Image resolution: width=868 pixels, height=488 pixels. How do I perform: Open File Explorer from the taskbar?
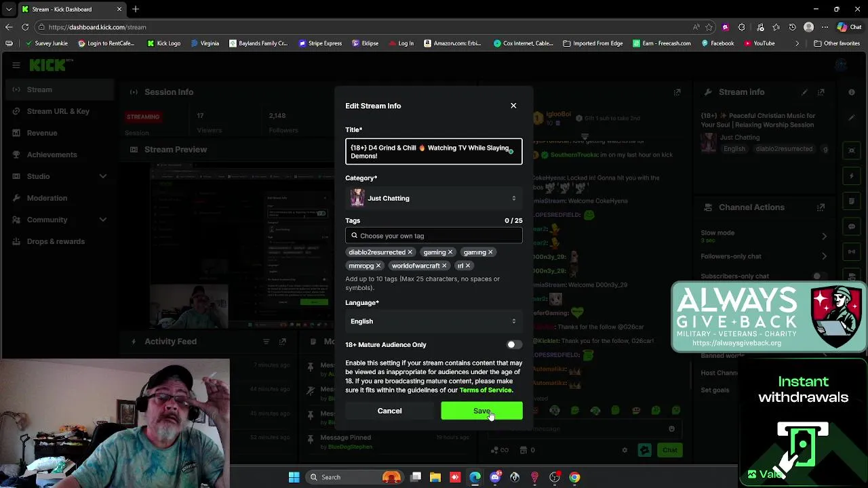(x=435, y=477)
